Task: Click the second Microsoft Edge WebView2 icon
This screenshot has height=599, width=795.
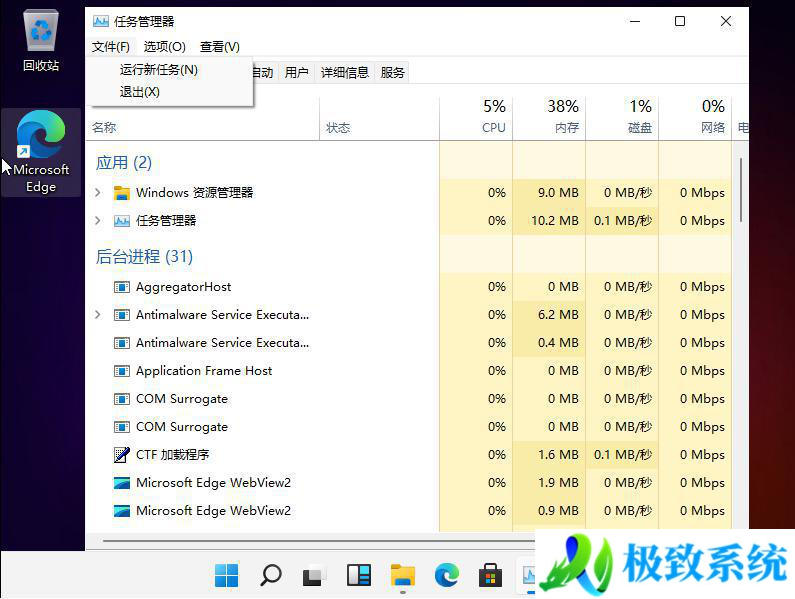Action: (x=122, y=510)
